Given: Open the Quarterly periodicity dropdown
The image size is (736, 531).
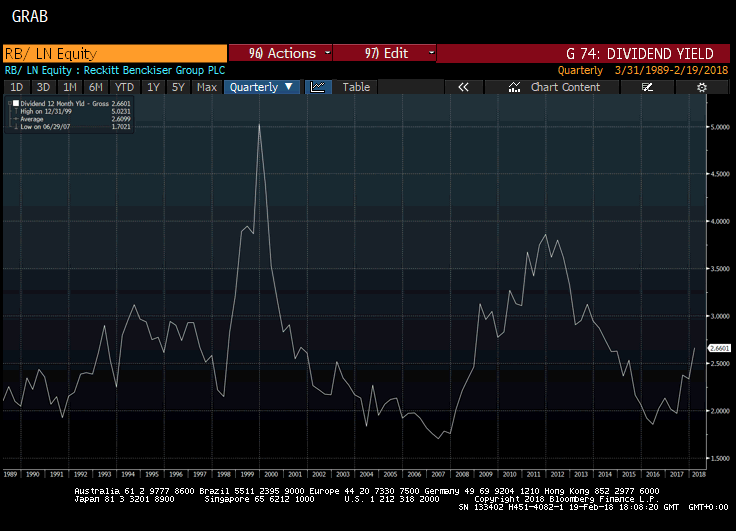Looking at the screenshot, I should point(262,87).
